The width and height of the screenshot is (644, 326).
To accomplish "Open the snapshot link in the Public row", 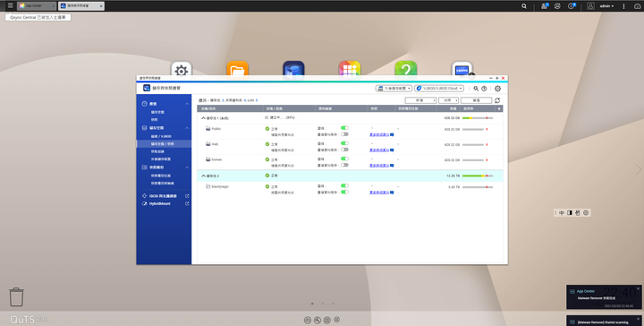I will [379, 134].
